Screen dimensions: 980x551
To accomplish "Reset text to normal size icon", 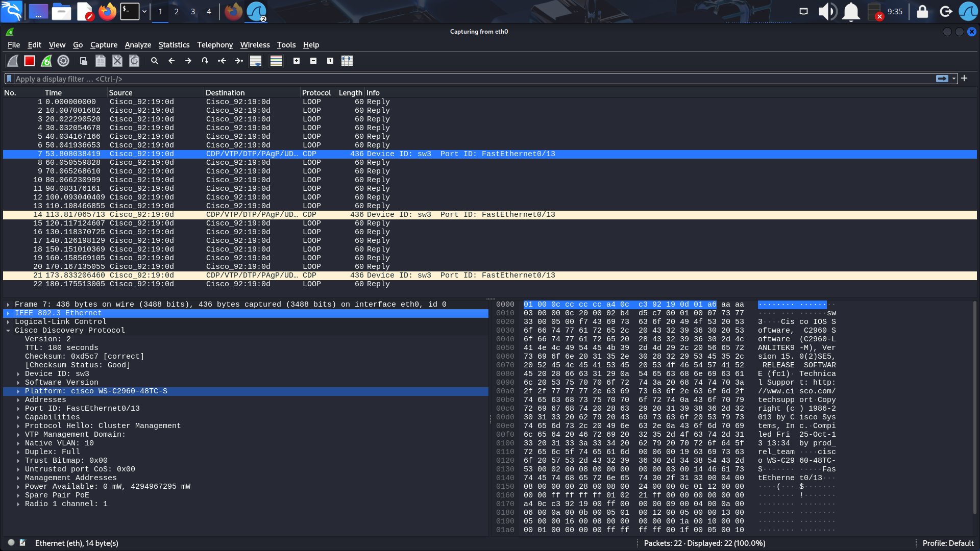I will [x=330, y=61].
